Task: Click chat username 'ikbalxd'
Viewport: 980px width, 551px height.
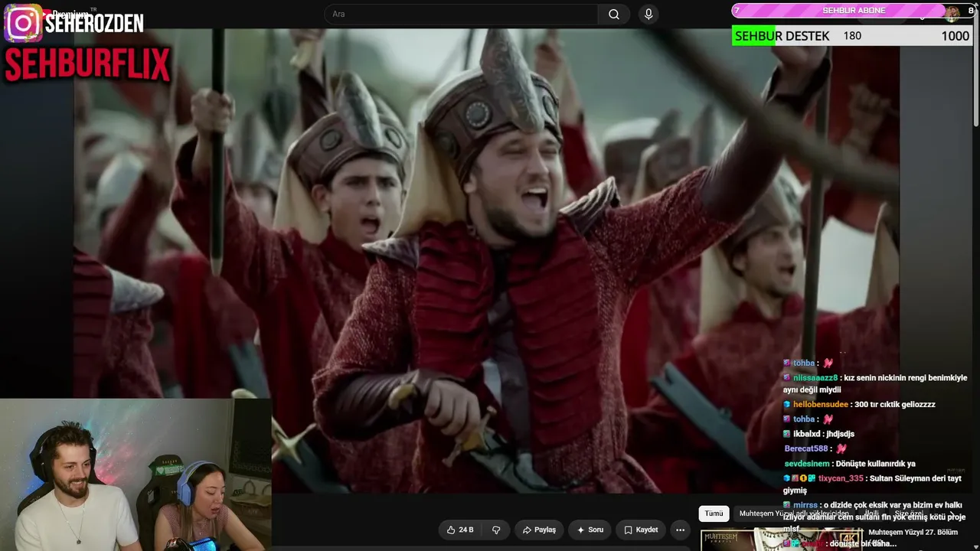Action: coord(808,434)
